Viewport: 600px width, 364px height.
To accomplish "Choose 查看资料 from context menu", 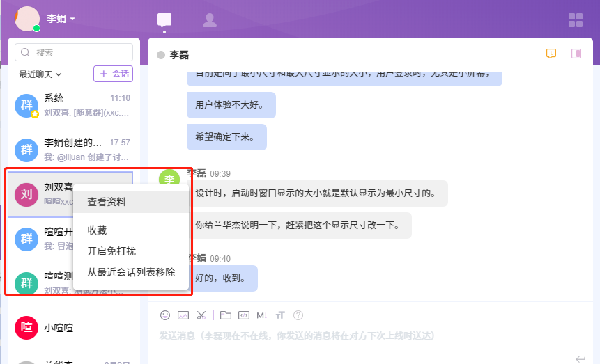I will pyautogui.click(x=107, y=202).
